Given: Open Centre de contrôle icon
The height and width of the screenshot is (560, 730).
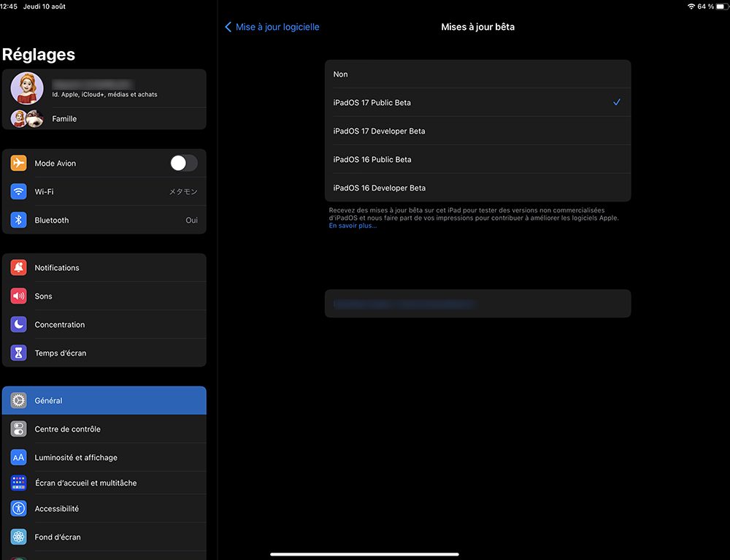Looking at the screenshot, I should [18, 429].
